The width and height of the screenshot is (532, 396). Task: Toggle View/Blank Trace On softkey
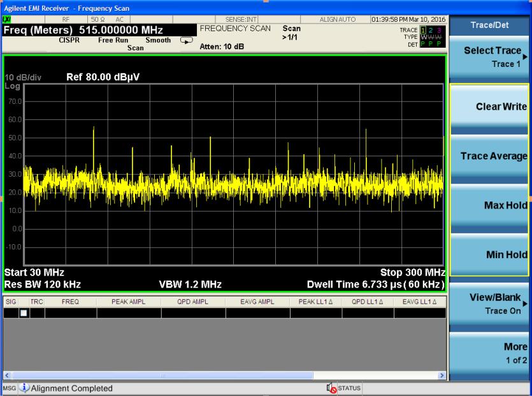point(491,304)
